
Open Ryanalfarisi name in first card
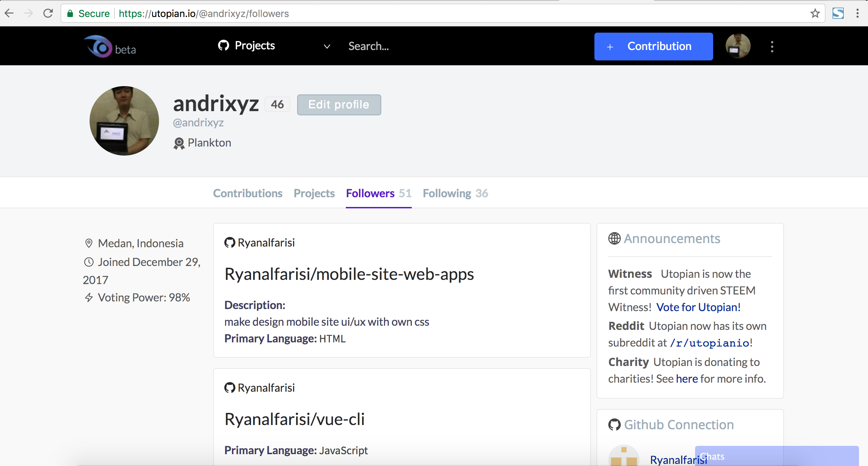click(x=266, y=242)
